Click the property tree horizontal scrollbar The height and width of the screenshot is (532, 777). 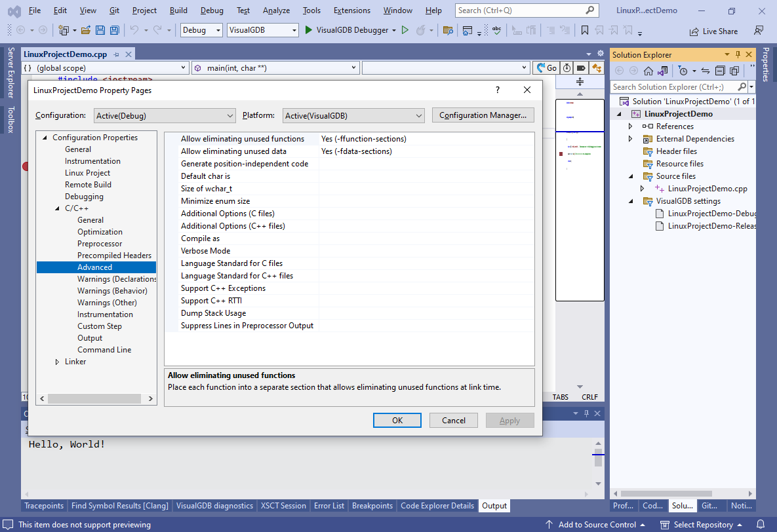94,399
